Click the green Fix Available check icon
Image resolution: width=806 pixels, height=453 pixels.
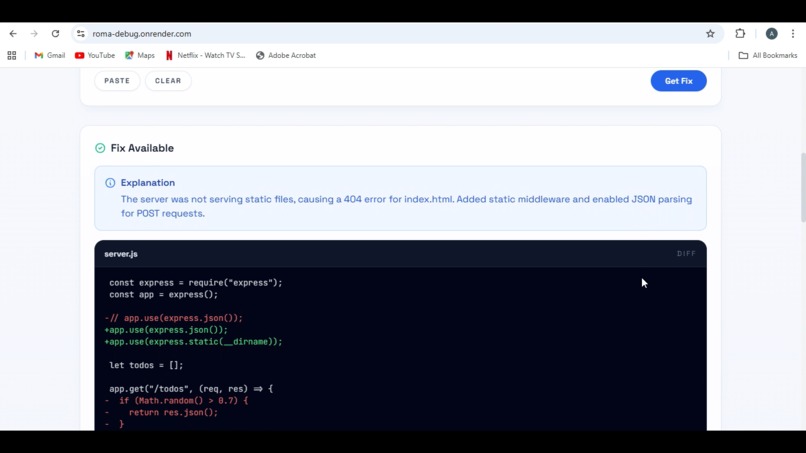(100, 148)
